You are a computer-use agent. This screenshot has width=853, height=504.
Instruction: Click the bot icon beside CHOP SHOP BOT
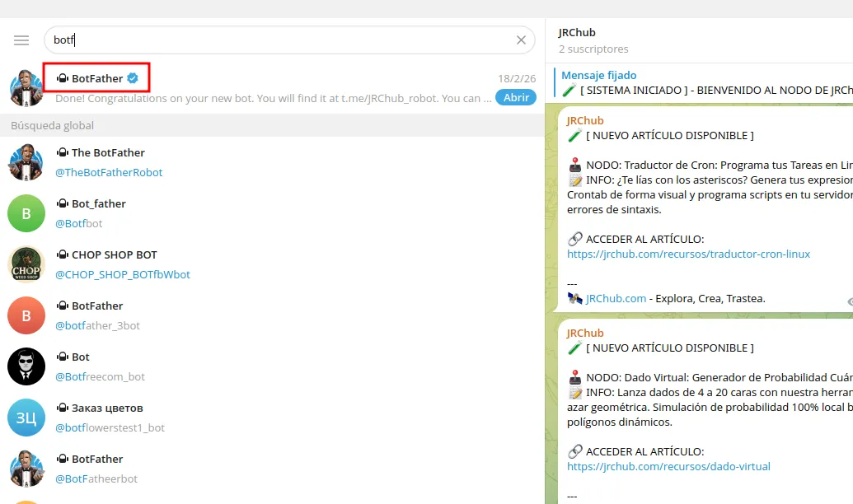pyautogui.click(x=63, y=255)
